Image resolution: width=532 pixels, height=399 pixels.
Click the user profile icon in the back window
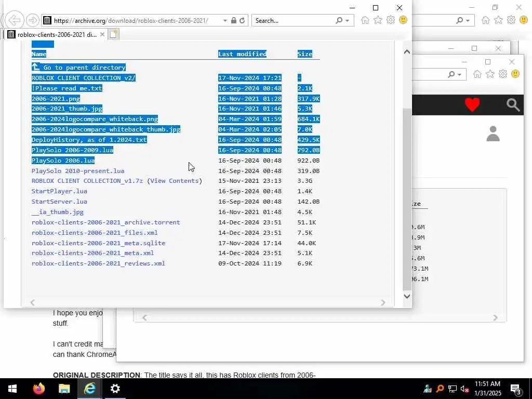pos(493,134)
